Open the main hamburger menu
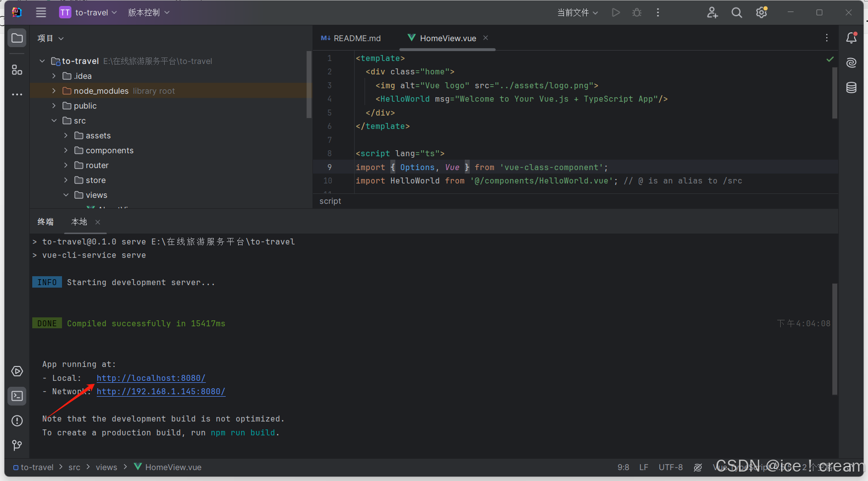The width and height of the screenshot is (868, 481). (x=41, y=12)
